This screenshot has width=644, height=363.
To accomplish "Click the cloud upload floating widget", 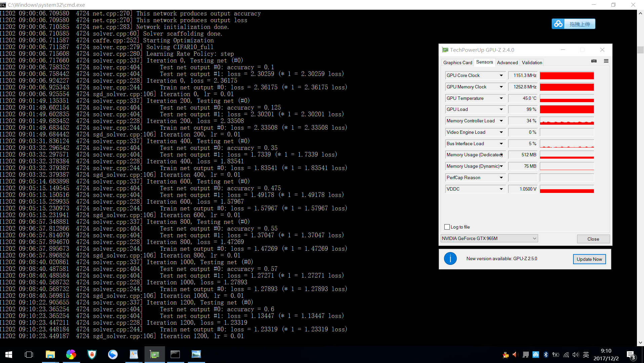I will tap(573, 24).
